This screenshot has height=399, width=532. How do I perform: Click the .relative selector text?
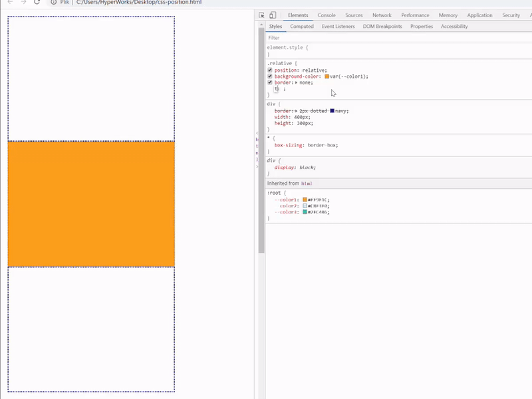[279, 63]
